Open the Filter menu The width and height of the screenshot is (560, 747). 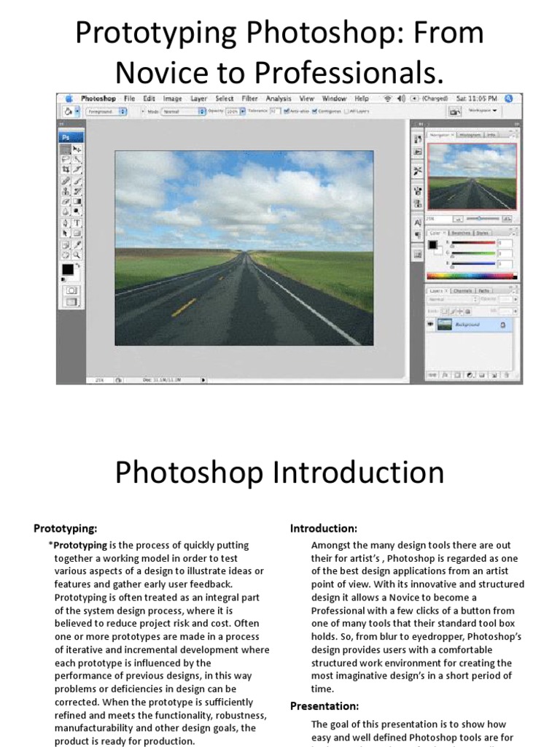pyautogui.click(x=249, y=98)
